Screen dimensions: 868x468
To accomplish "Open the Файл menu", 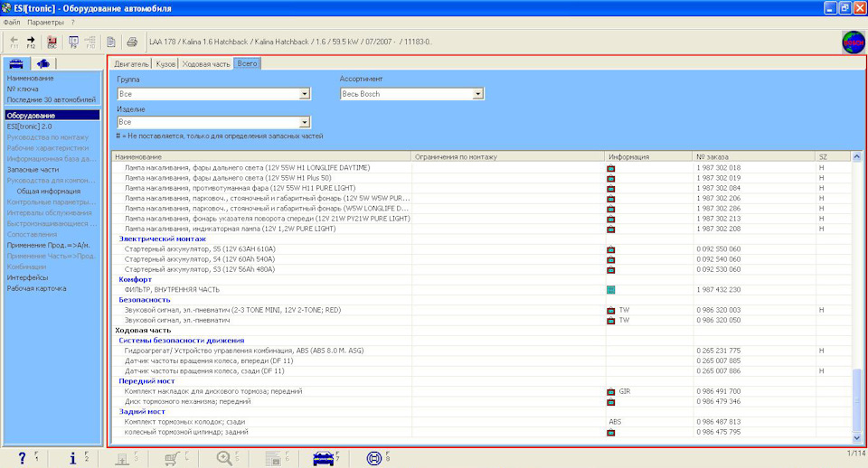I will coord(12,23).
